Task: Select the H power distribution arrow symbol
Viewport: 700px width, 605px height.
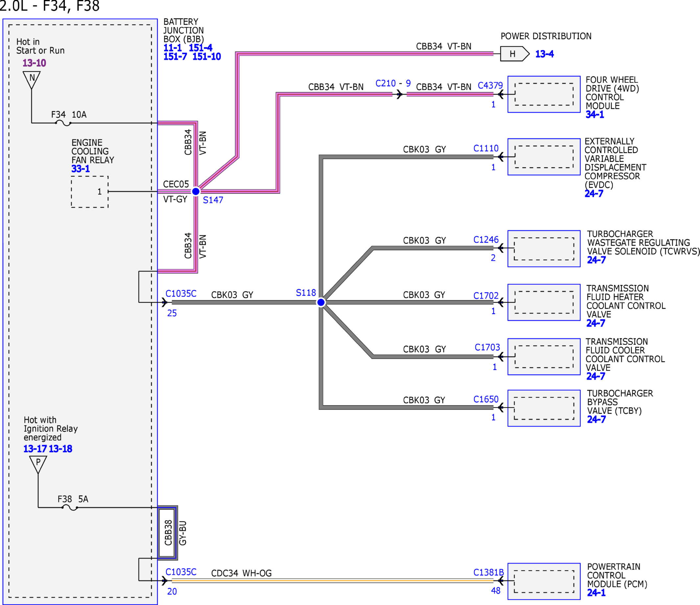Action: pyautogui.click(x=515, y=54)
